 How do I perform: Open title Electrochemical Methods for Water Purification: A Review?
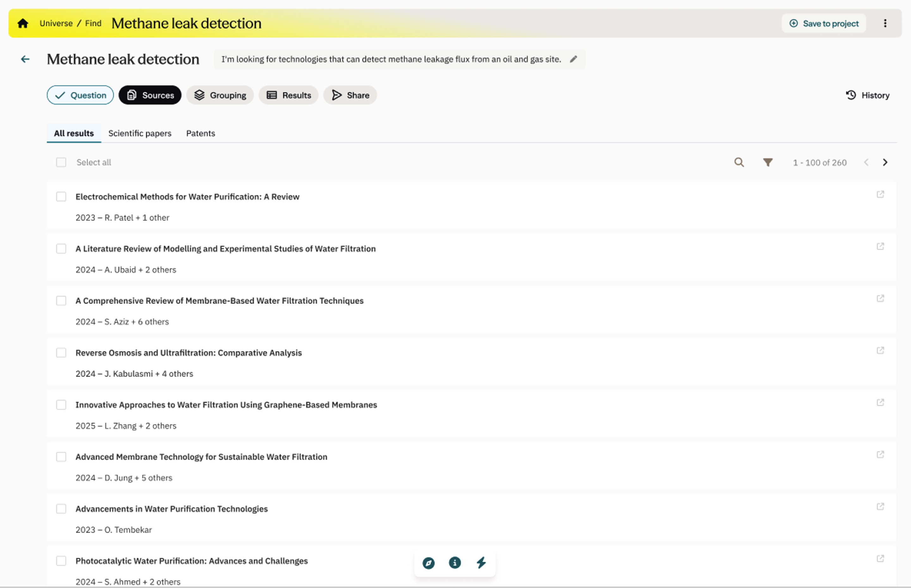[x=188, y=197]
